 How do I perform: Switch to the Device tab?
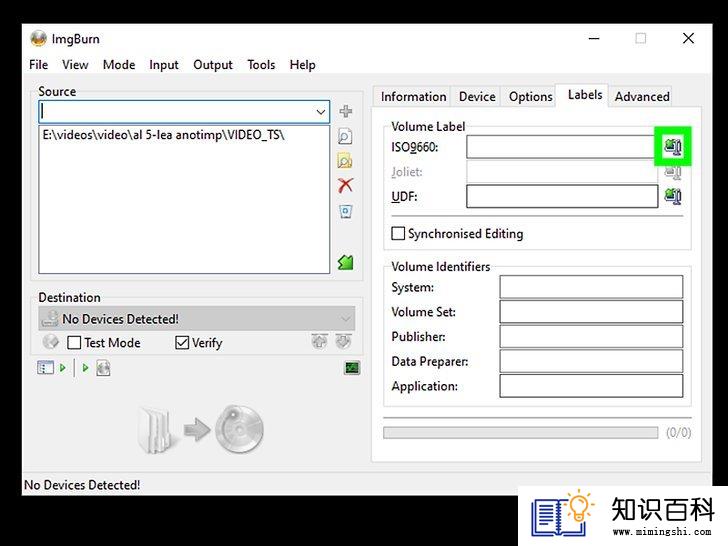[x=477, y=97]
